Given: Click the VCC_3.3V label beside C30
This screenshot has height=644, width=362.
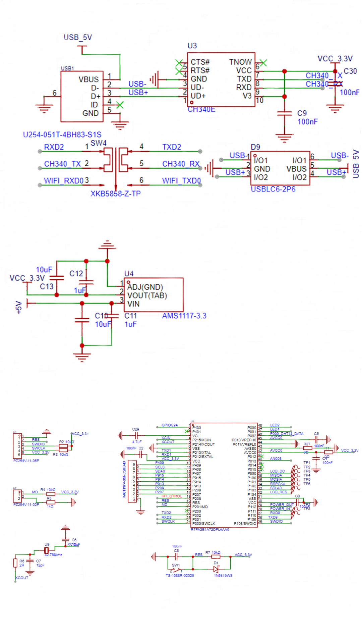Looking at the screenshot, I should tap(335, 59).
